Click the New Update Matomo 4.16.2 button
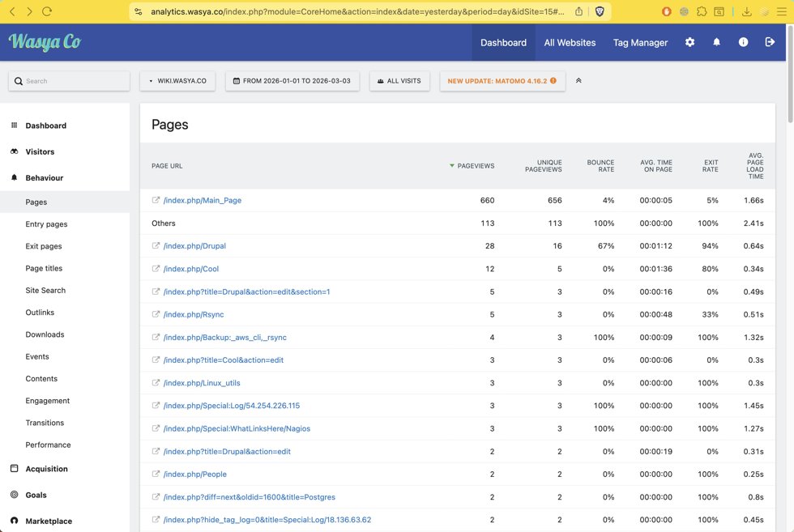The height and width of the screenshot is (532, 794). coord(502,81)
